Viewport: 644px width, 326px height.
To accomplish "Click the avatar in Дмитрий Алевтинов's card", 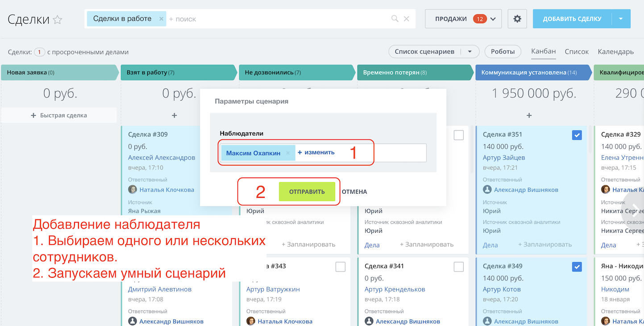I will tap(133, 321).
